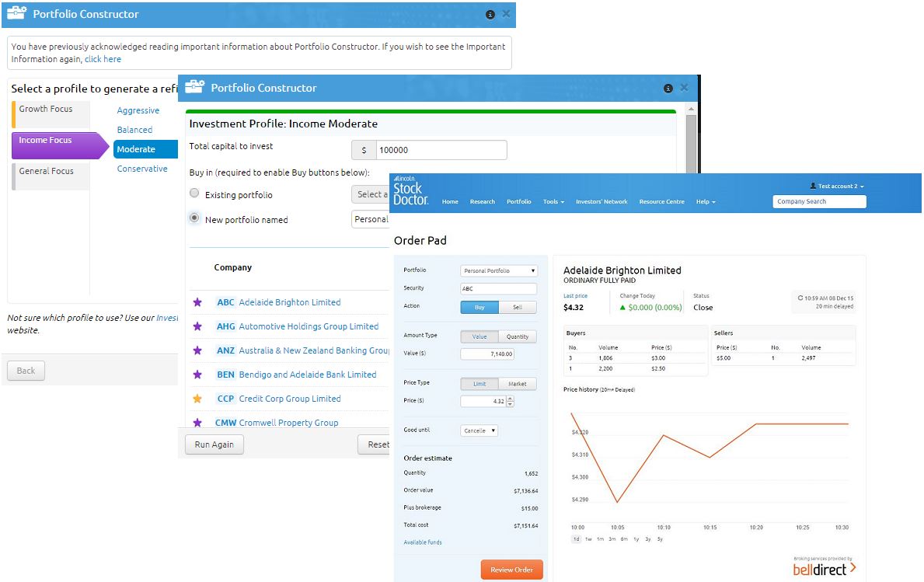Open Investors' Network in the navbar

tap(601, 201)
